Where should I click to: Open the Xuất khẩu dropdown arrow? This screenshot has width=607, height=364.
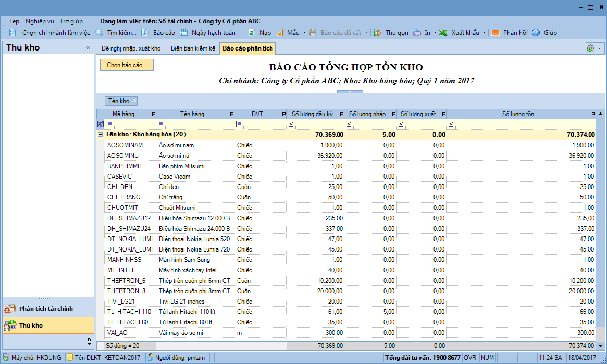484,33
